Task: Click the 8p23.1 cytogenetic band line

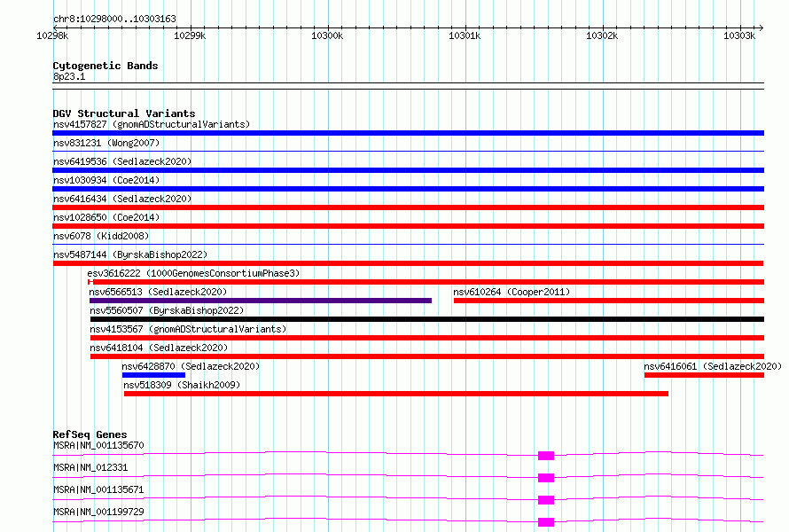Action: point(408,86)
